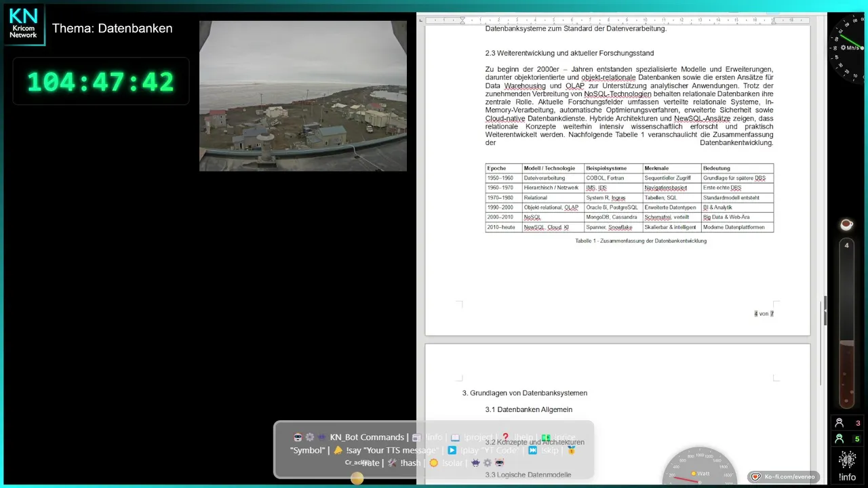868x488 pixels.
Task: Click the tools icon beside !hash
Action: [392, 463]
